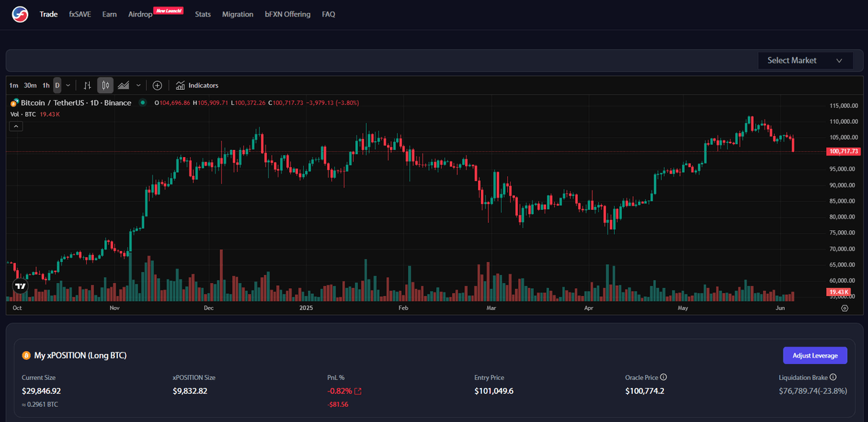Click the f(x) Protocol logo
Screen dimensions: 868x422
click(20, 14)
